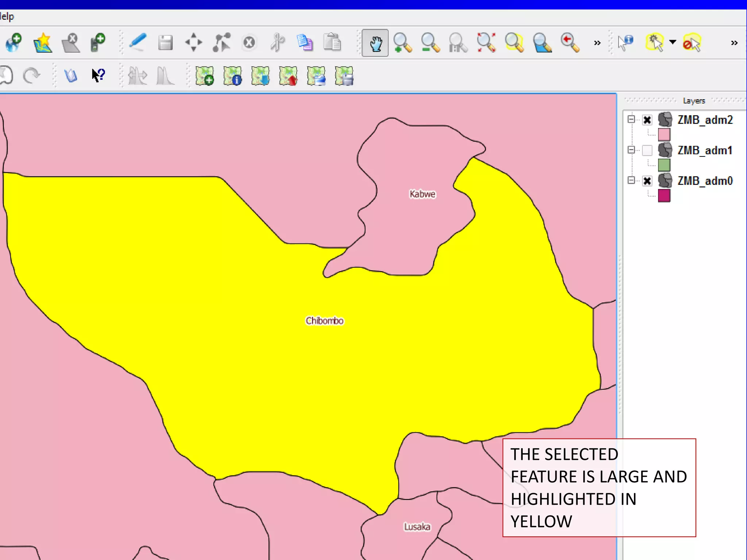Click the Delete Selected circled-X icon
The width and height of the screenshot is (747, 560).
pos(249,43)
